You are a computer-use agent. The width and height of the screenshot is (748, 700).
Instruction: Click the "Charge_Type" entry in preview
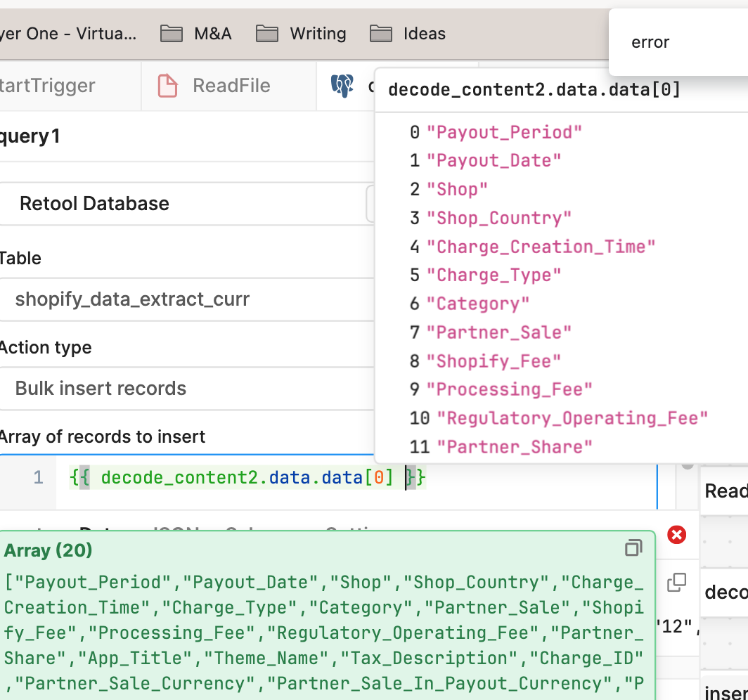point(494,275)
